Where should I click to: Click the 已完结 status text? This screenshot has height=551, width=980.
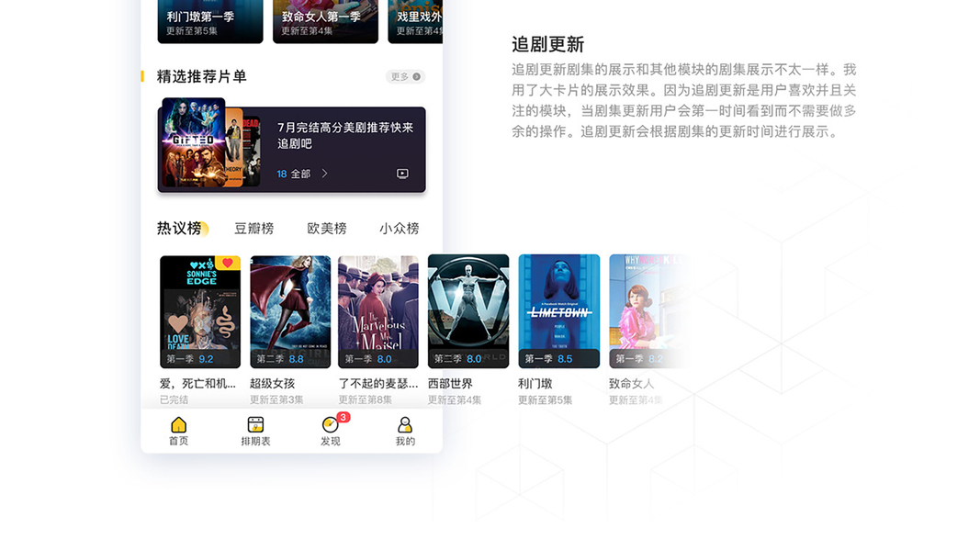point(174,399)
